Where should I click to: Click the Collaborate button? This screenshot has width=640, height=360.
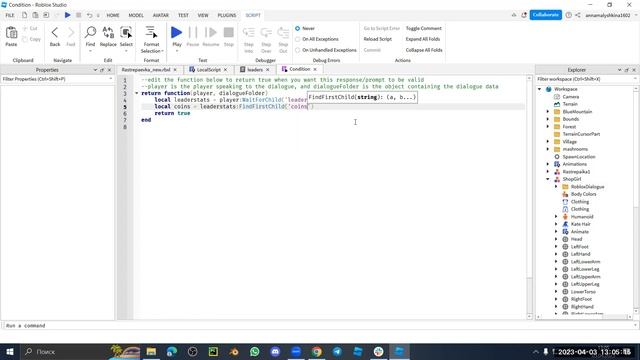546,15
